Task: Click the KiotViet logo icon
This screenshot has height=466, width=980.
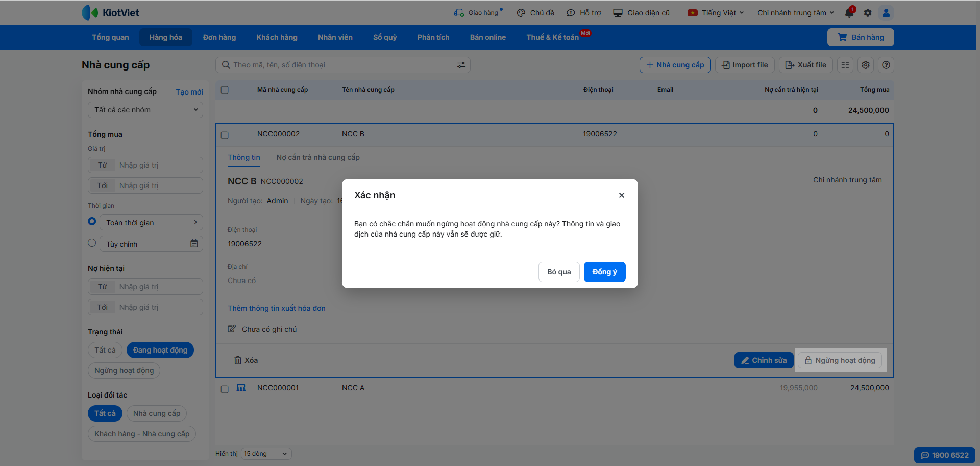Action: [90, 13]
